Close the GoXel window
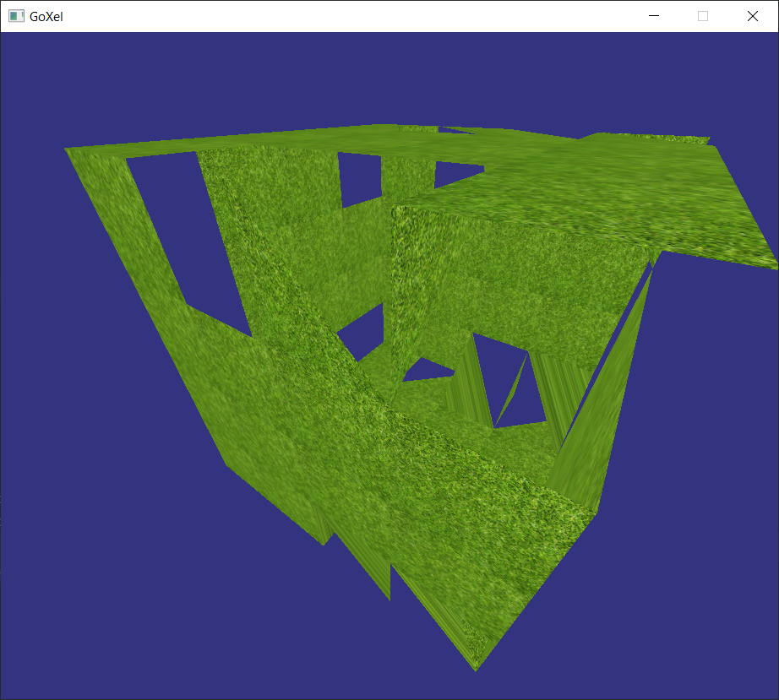Image resolution: width=779 pixels, height=700 pixels. [752, 16]
